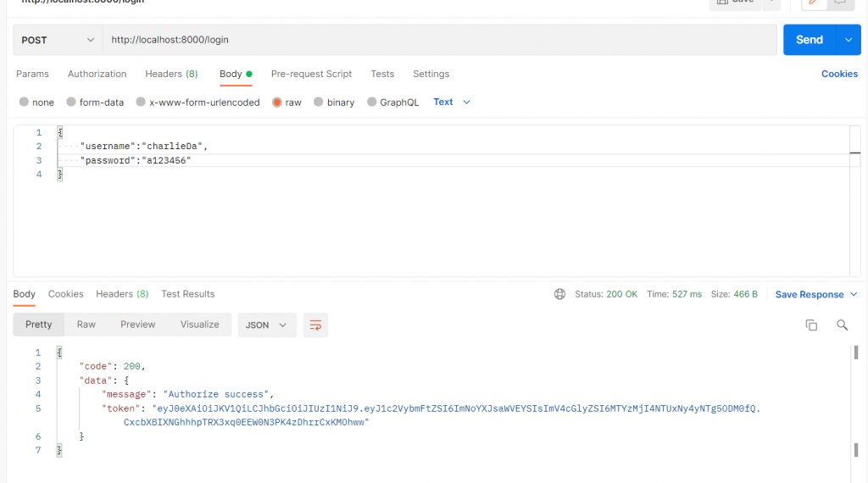This screenshot has width=868, height=483.
Task: Select the raw radio button
Action: coord(277,102)
